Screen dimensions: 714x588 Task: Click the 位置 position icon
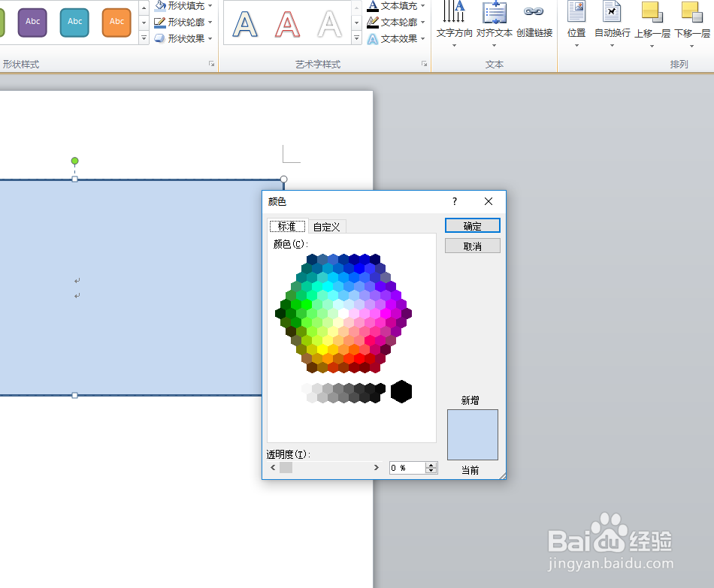coord(576,12)
